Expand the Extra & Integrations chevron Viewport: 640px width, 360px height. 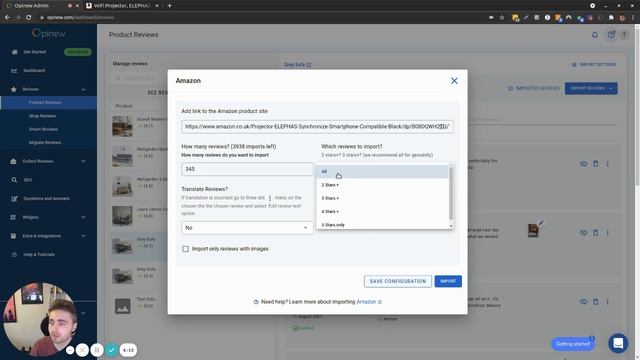83,236
